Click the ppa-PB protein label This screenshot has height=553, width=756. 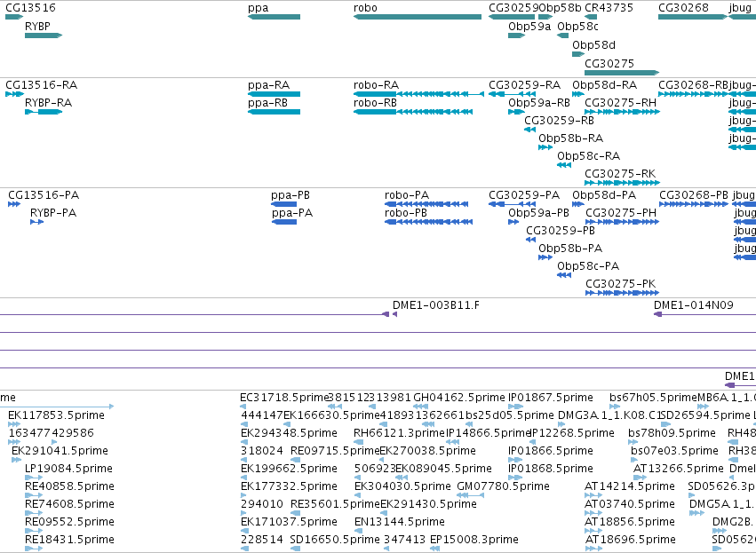290,195
